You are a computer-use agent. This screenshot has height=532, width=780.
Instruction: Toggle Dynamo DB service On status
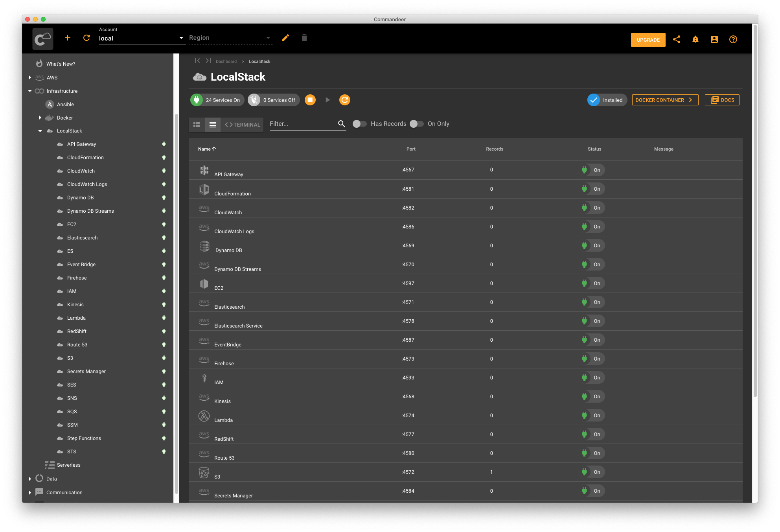592,245
